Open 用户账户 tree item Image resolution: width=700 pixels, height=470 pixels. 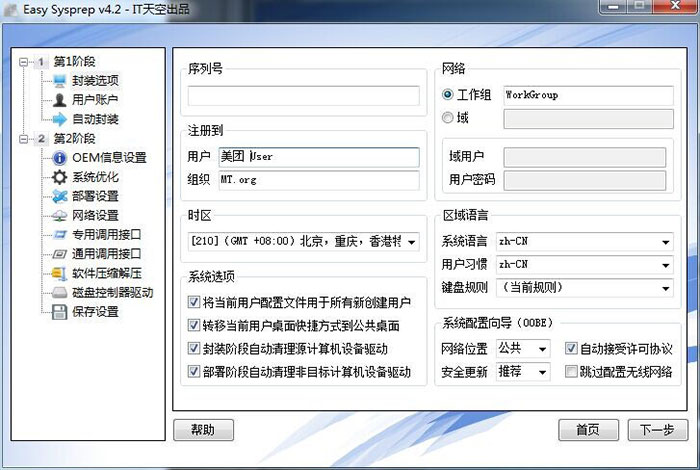click(x=95, y=100)
